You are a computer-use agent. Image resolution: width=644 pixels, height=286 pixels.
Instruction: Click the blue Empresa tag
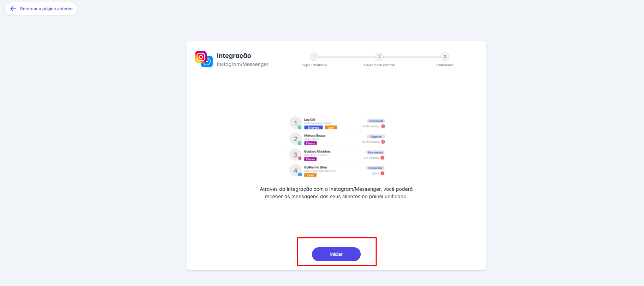313,128
